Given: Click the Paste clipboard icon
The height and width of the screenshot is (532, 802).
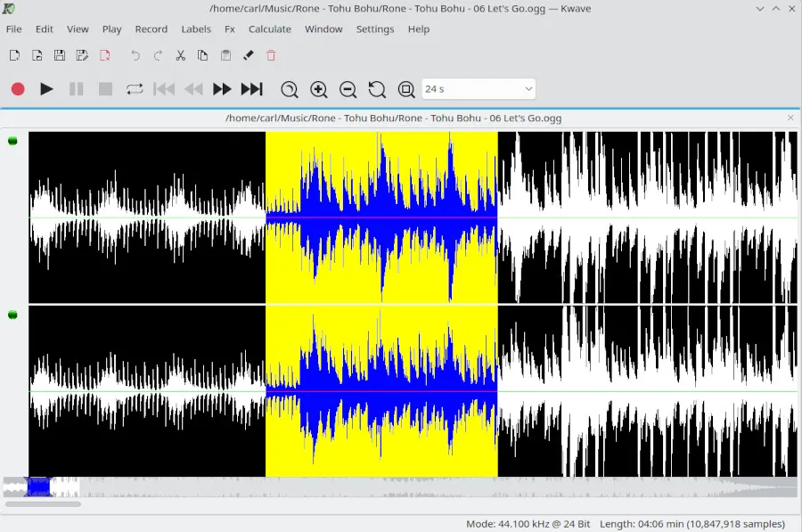Looking at the screenshot, I should [x=225, y=55].
